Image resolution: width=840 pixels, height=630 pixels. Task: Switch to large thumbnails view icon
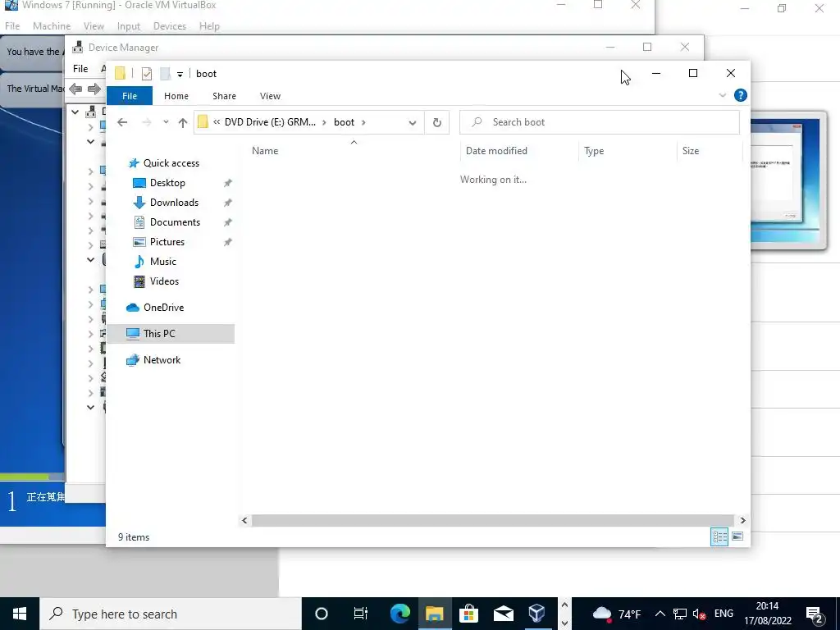(737, 536)
